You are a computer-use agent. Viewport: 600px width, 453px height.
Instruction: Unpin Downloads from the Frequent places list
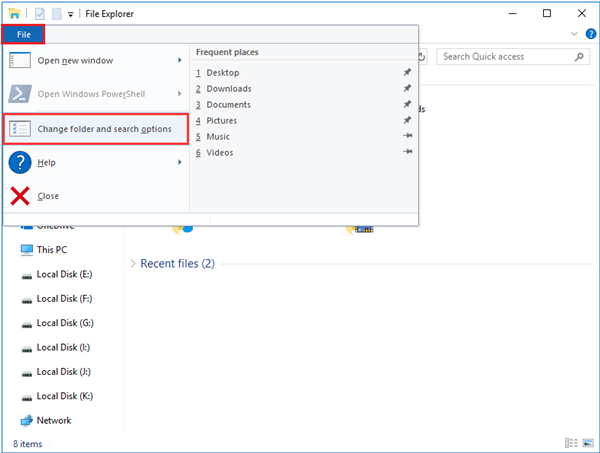408,88
